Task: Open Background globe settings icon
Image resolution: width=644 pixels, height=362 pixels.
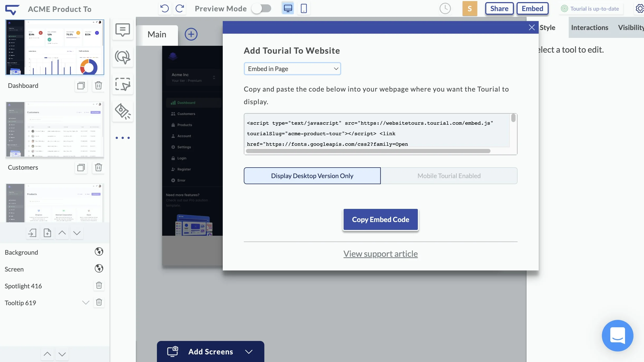Action: coord(99,252)
